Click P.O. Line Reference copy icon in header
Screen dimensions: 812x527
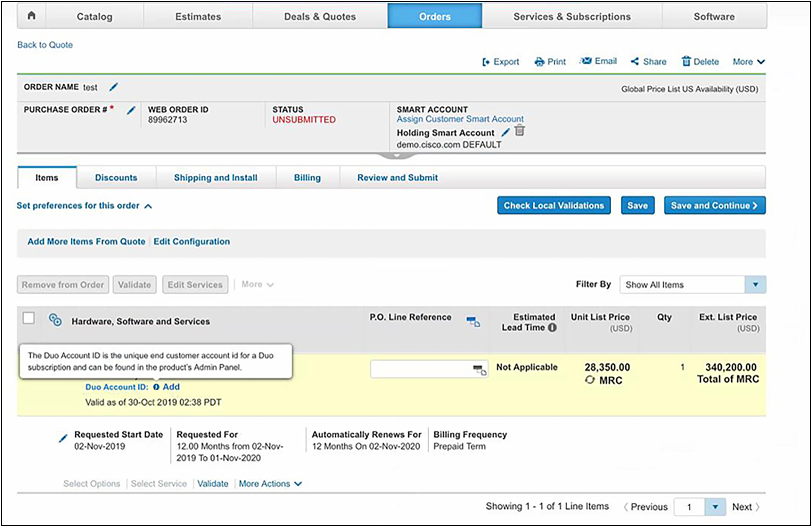pos(473,321)
